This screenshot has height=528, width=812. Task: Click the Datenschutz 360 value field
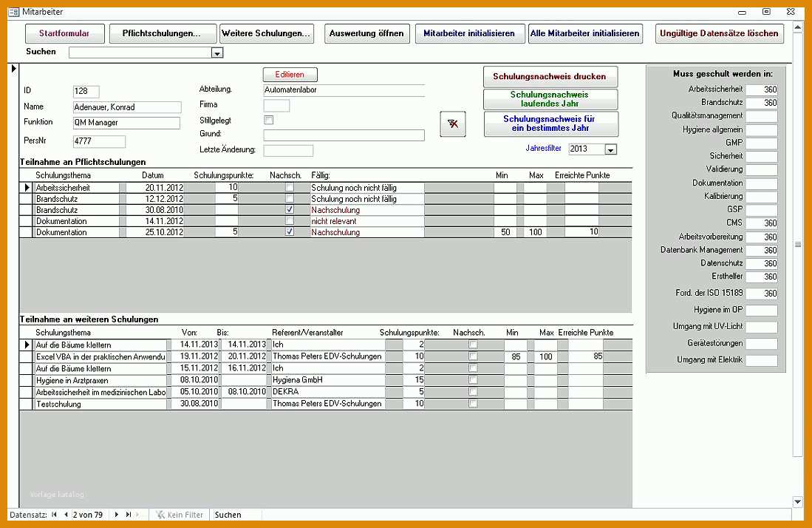tap(761, 263)
